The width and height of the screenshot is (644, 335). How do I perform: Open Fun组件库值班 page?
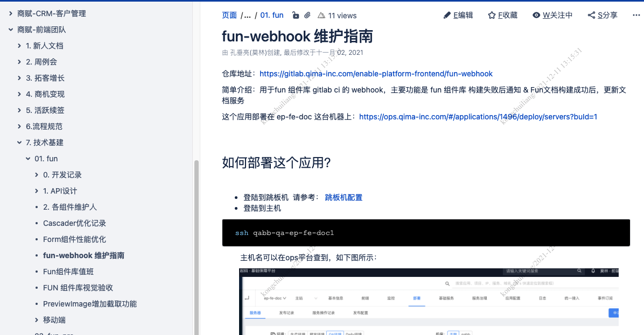(68, 272)
